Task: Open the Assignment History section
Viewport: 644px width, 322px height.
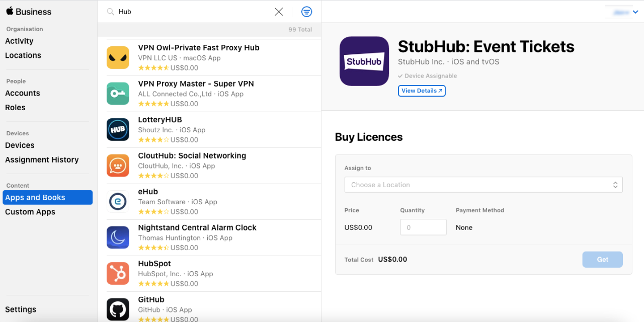Action: tap(42, 159)
